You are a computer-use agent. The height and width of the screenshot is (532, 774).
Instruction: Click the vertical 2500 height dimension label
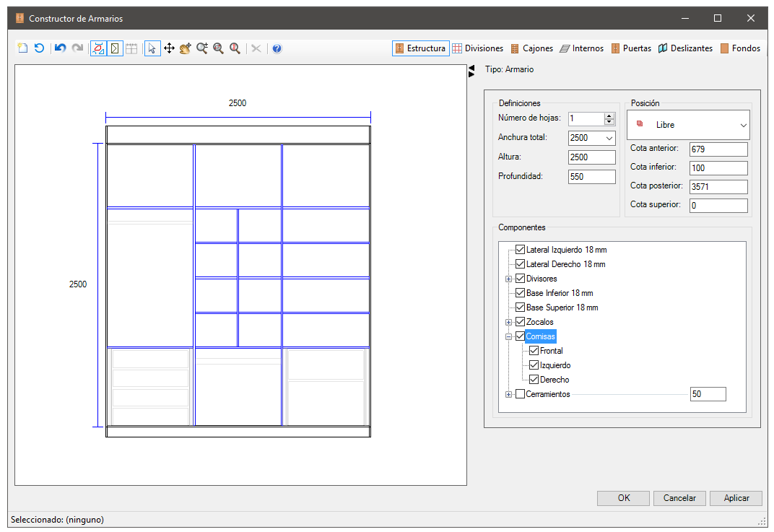point(78,284)
